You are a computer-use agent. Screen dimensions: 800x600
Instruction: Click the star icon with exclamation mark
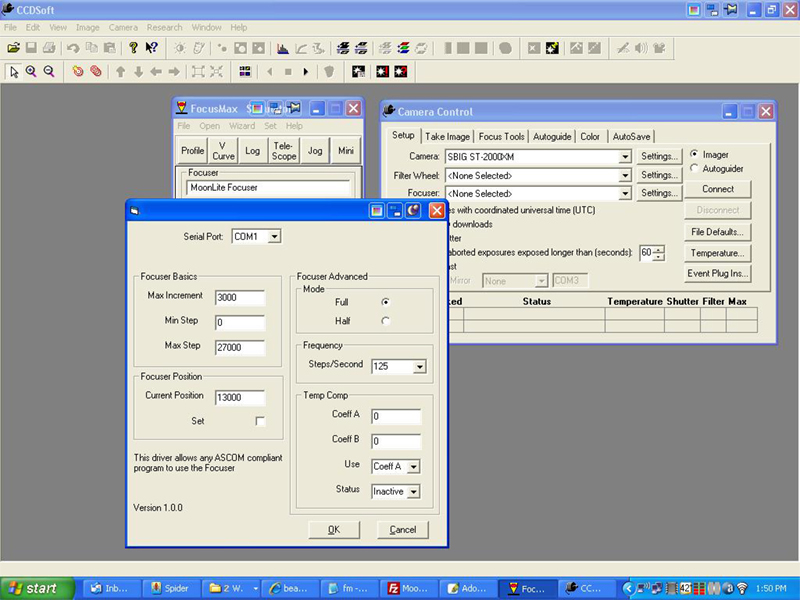coord(383,72)
